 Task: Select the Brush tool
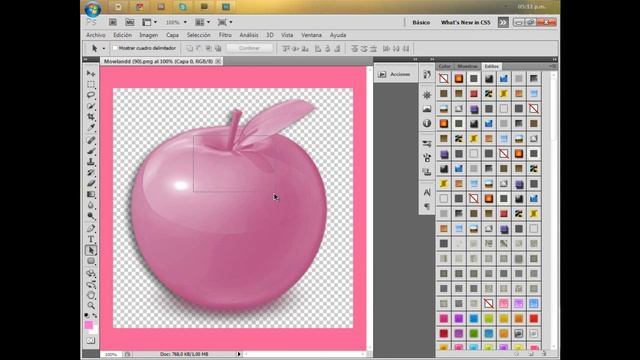pos(91,151)
